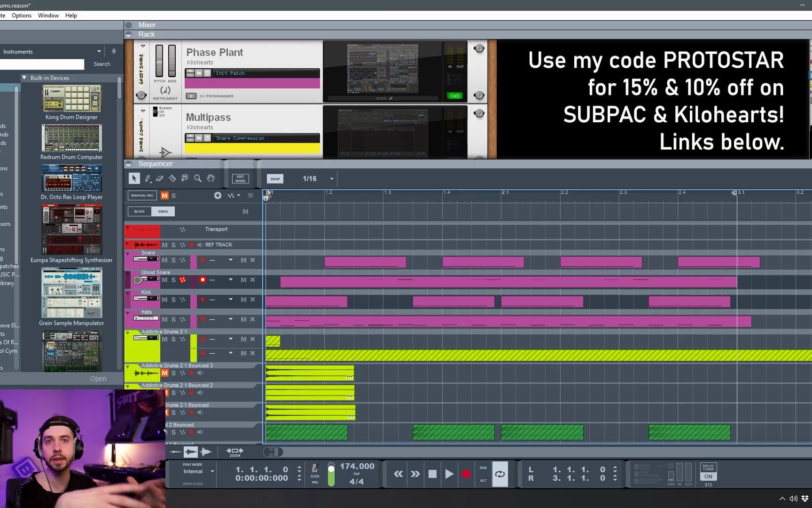Open the Options menu
The image size is (812, 508).
[x=22, y=16]
